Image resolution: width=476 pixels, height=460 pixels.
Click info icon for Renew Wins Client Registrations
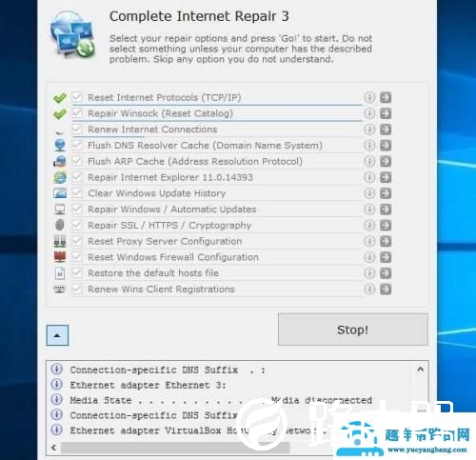[x=369, y=290]
